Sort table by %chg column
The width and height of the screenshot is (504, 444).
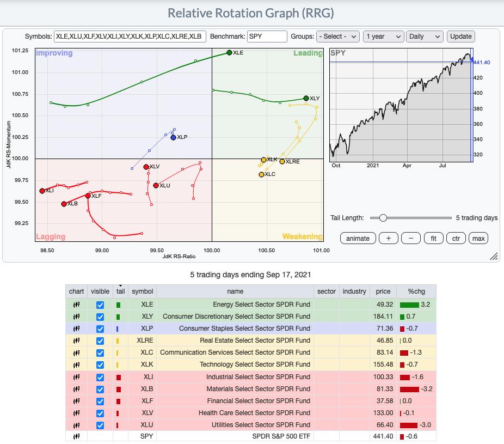pos(416,291)
